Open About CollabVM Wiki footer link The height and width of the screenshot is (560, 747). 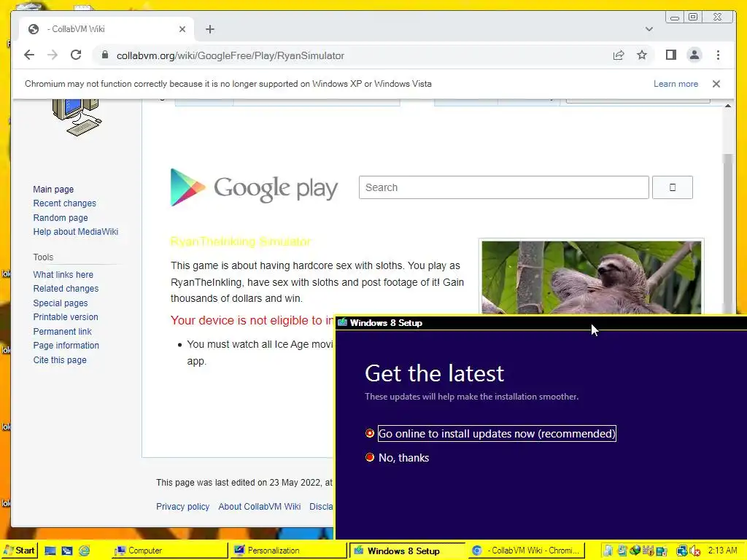pos(259,507)
